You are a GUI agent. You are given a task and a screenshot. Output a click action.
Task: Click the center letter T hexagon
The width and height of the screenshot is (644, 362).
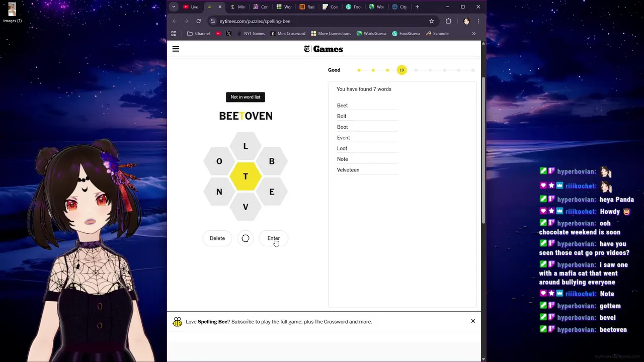pos(246,176)
